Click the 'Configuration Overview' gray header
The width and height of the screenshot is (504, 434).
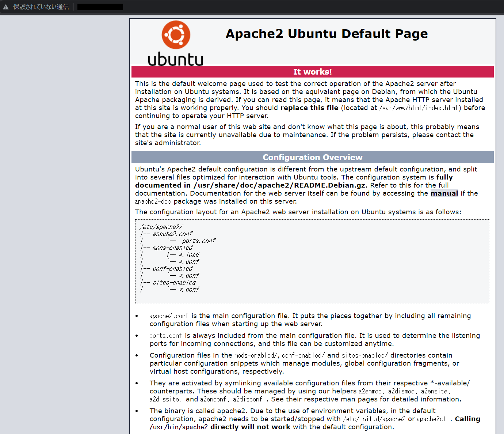[313, 157]
